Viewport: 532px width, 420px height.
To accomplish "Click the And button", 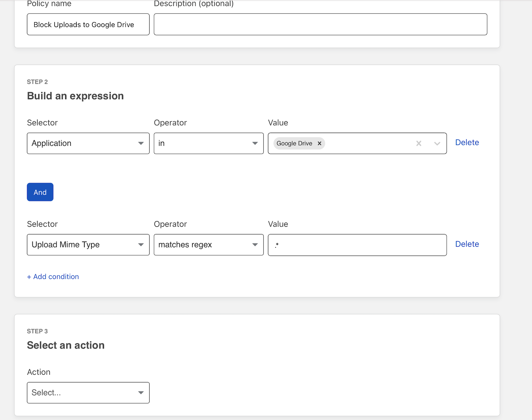I will click(40, 192).
